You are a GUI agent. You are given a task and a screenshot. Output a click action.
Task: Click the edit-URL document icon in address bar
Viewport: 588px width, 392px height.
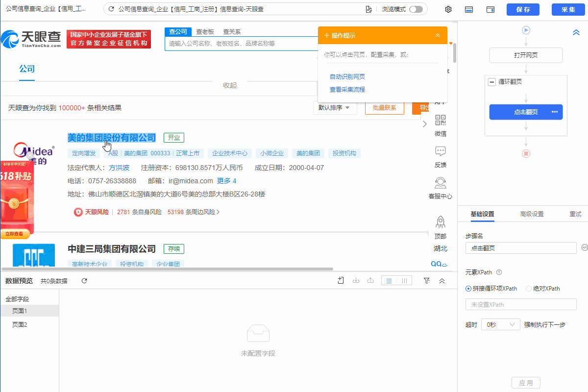tap(369, 9)
